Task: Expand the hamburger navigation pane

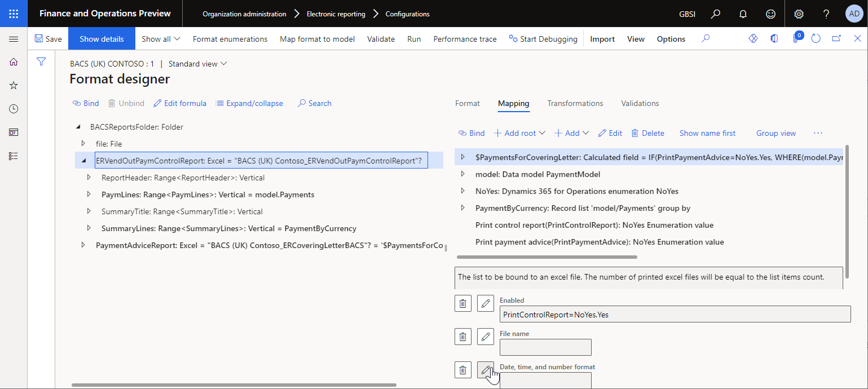Action: (x=14, y=39)
